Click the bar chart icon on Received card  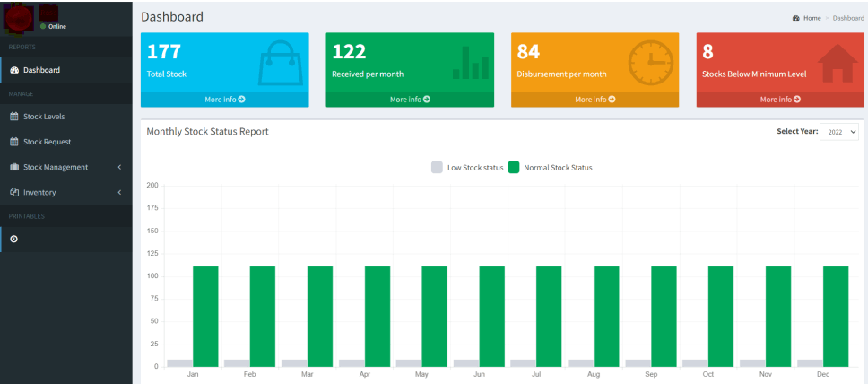pyautogui.click(x=471, y=63)
